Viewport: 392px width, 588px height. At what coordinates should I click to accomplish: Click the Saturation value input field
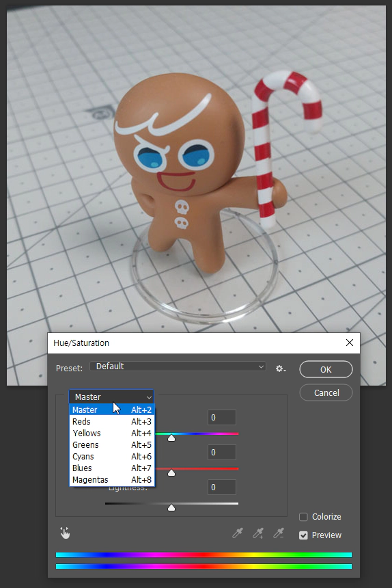pyautogui.click(x=222, y=452)
